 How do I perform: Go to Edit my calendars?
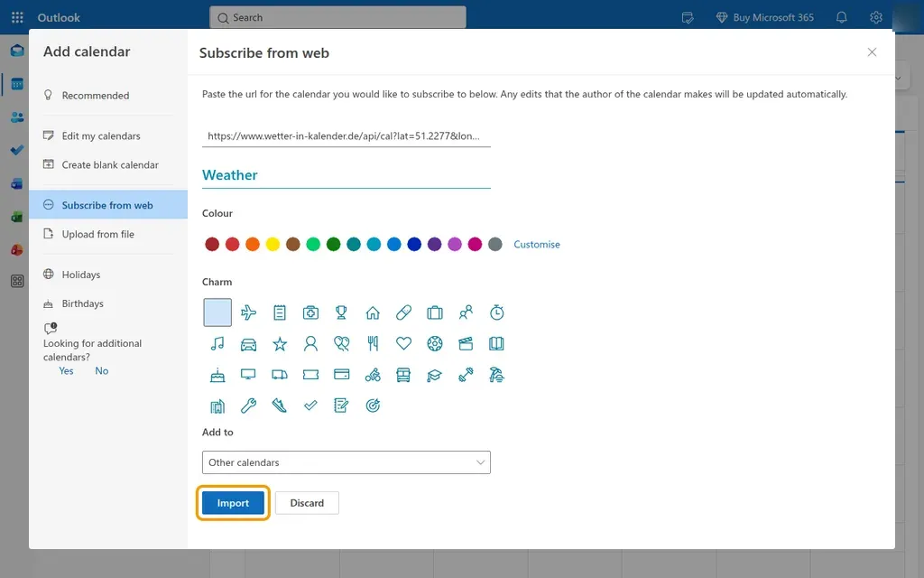(108, 135)
